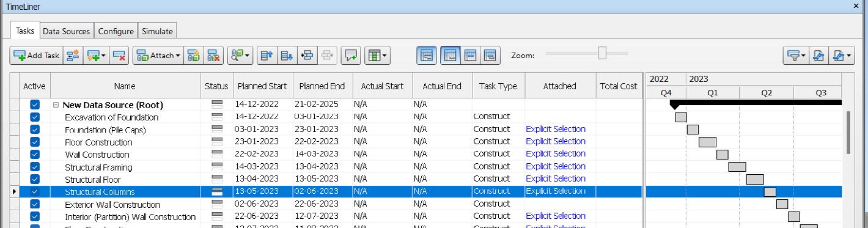Toggle Show or Hide Gantt Chart
868x228 pixels.
pos(427,55)
